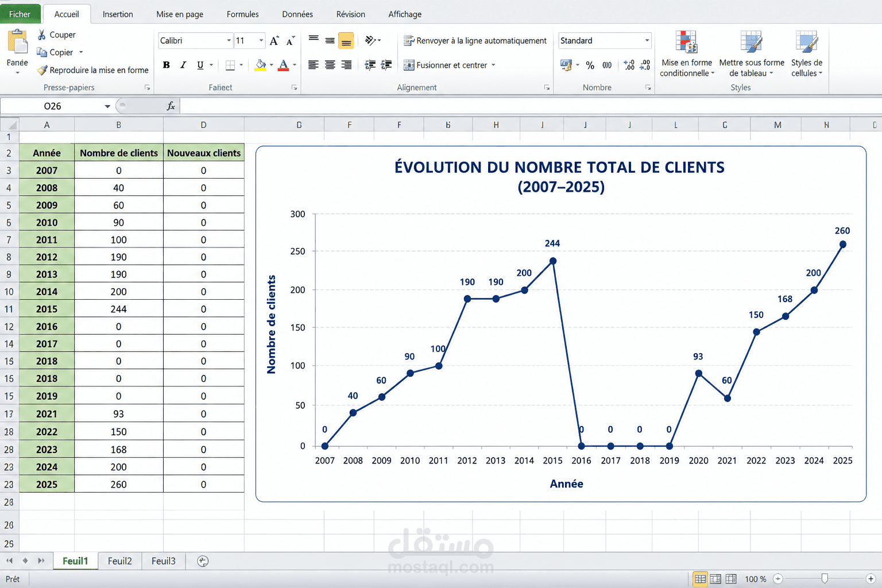This screenshot has width=882, height=588.
Task: Apply thousands separator style
Action: click(x=607, y=65)
